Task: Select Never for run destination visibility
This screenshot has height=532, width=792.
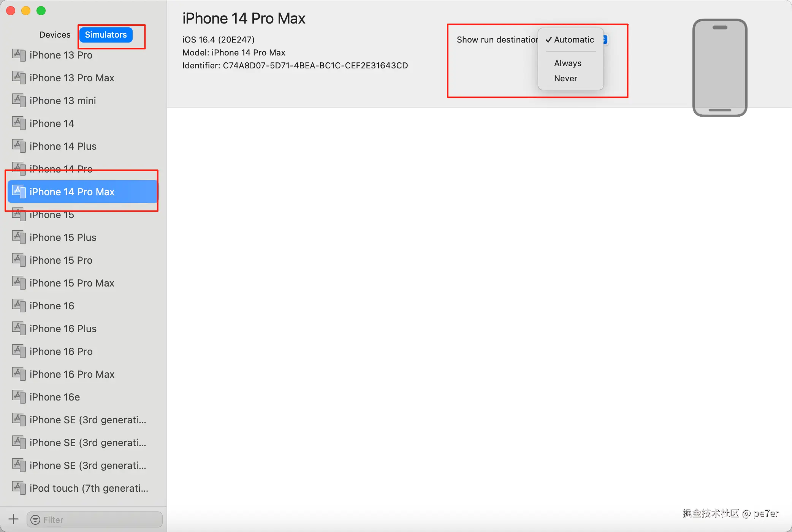Action: pyautogui.click(x=565, y=78)
